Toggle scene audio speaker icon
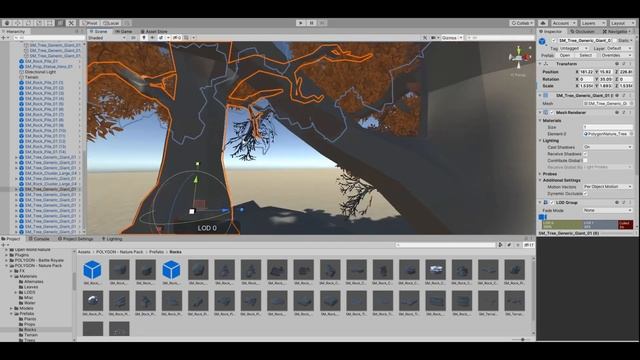 pyautogui.click(x=152, y=38)
